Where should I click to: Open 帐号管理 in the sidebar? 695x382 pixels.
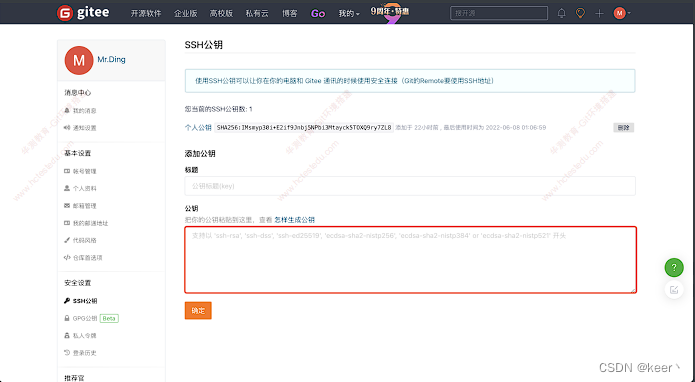tap(80, 171)
